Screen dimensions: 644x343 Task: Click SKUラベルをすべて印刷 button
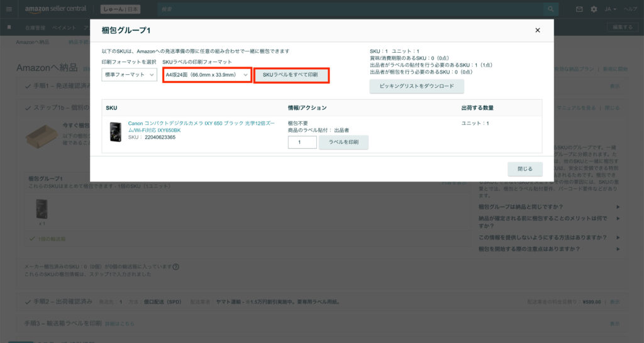[x=291, y=75]
